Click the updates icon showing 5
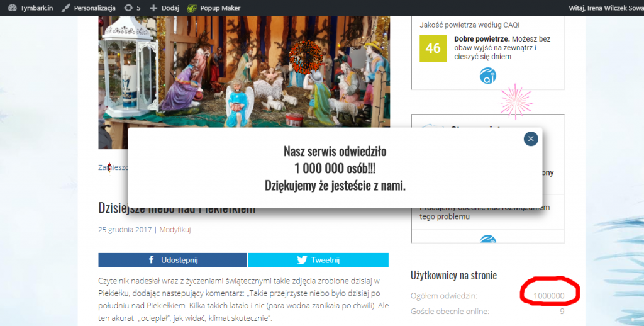 [x=133, y=8]
